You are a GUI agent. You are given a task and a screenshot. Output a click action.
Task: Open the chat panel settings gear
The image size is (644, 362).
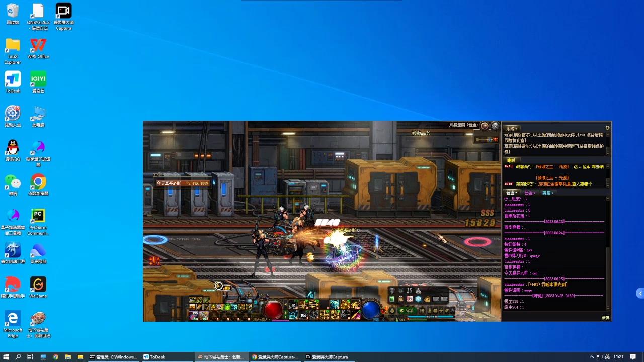[x=607, y=128]
